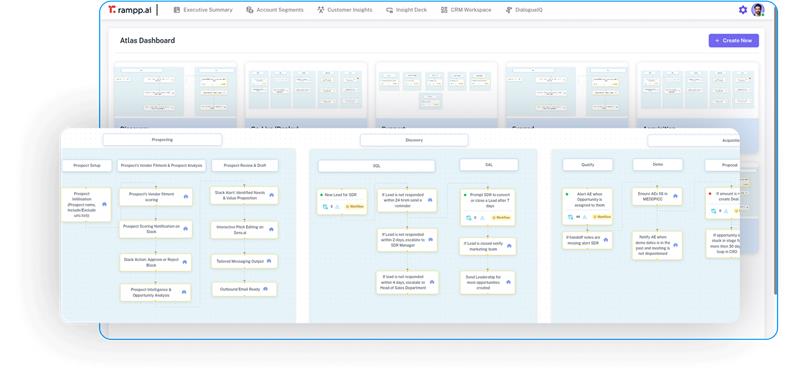
Task: Click the Executive Summary tab icon
Action: pyautogui.click(x=177, y=10)
